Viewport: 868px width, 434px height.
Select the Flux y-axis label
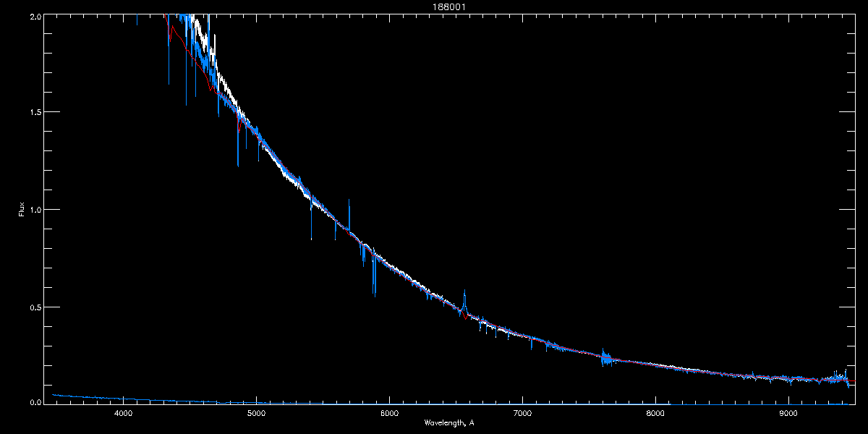[x=22, y=210]
